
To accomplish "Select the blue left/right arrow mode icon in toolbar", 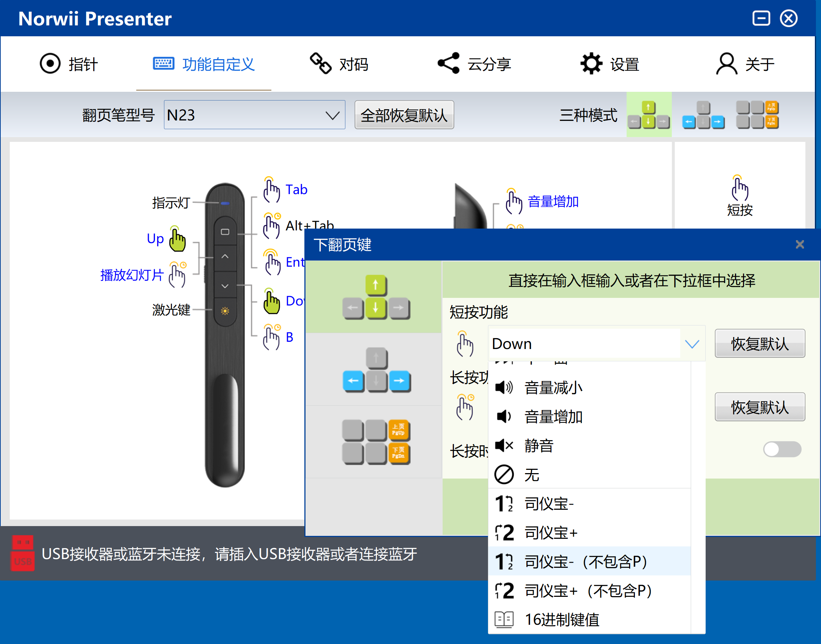I will 703,115.
